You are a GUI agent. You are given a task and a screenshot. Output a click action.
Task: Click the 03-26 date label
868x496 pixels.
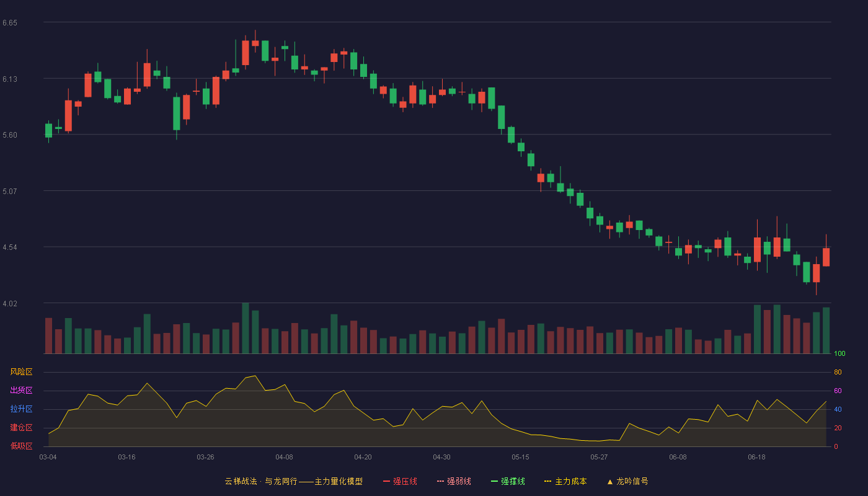pyautogui.click(x=205, y=457)
